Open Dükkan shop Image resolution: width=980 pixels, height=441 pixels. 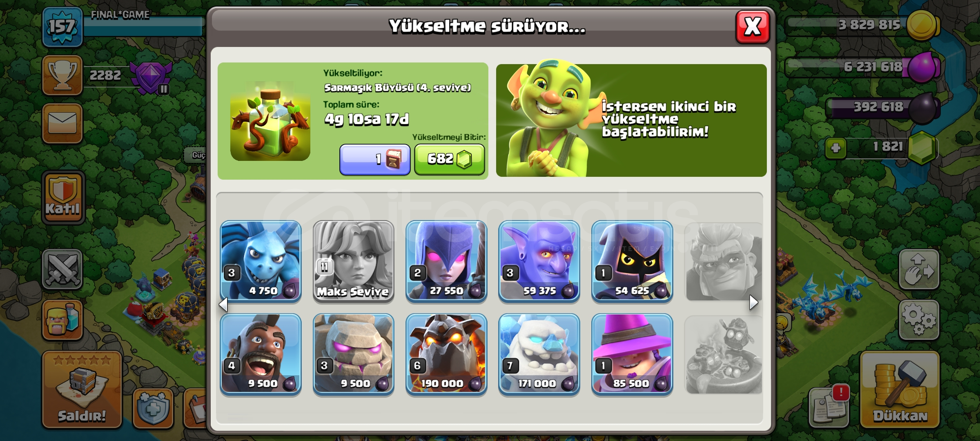coord(900,390)
